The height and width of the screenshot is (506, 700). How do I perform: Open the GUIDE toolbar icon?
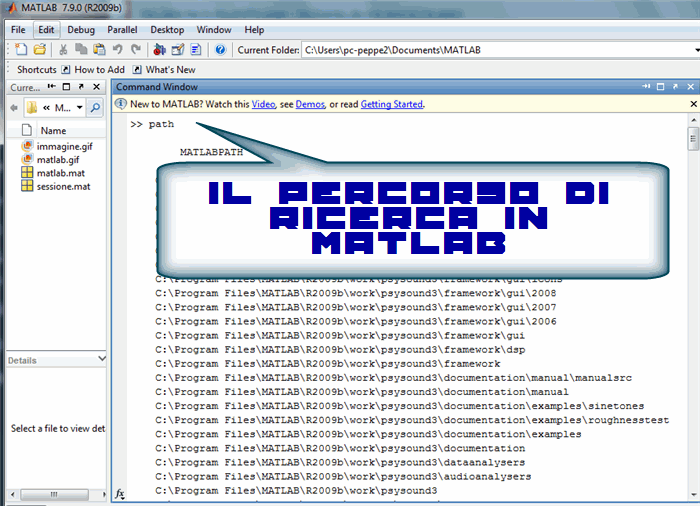point(178,50)
